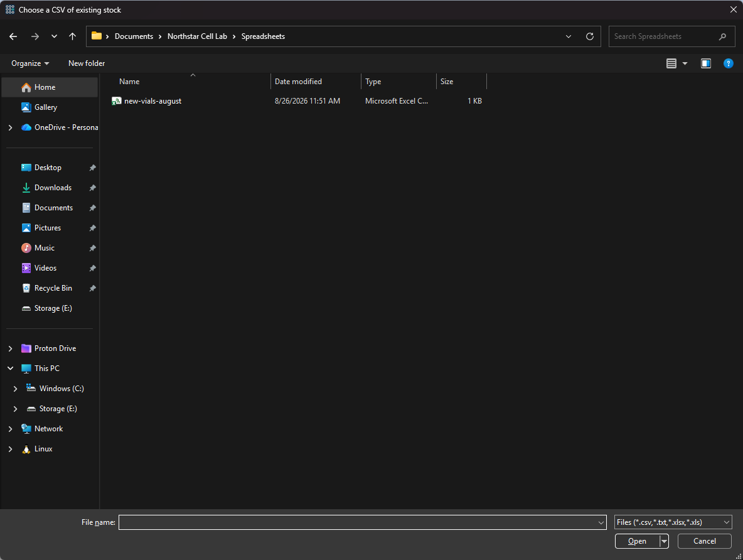This screenshot has width=743, height=560.
Task: Open the view options dropdown arrow
Action: coord(685,63)
